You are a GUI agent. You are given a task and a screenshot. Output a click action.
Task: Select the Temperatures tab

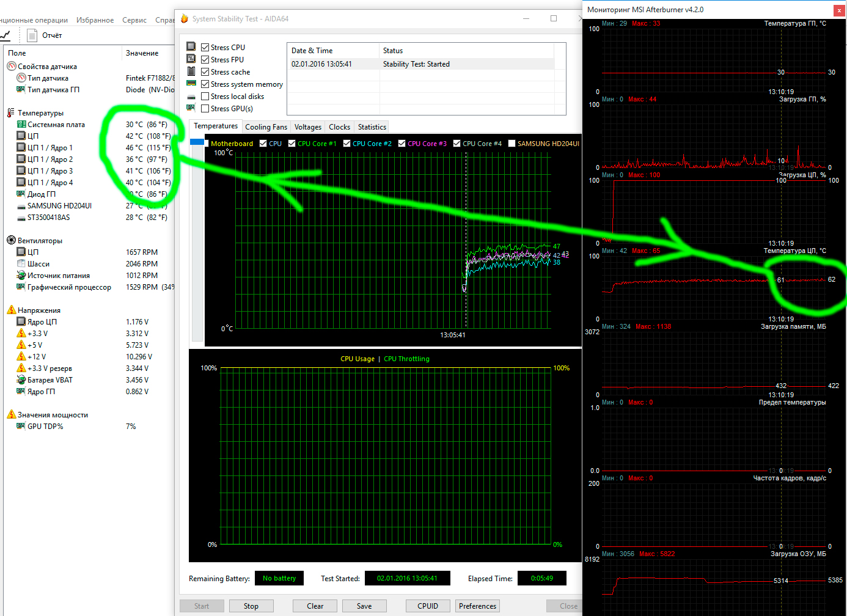[x=216, y=126]
